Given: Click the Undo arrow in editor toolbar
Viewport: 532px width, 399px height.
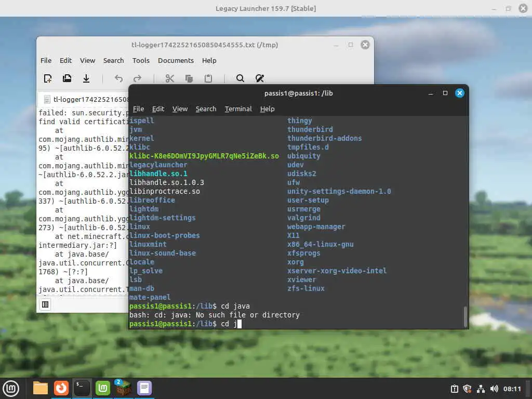Looking at the screenshot, I should tap(118, 79).
